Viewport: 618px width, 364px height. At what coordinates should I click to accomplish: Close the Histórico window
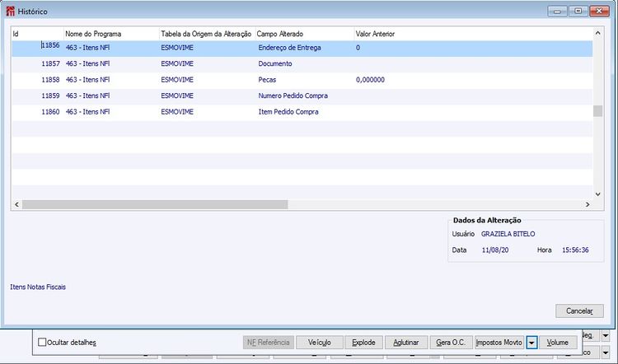coord(600,12)
